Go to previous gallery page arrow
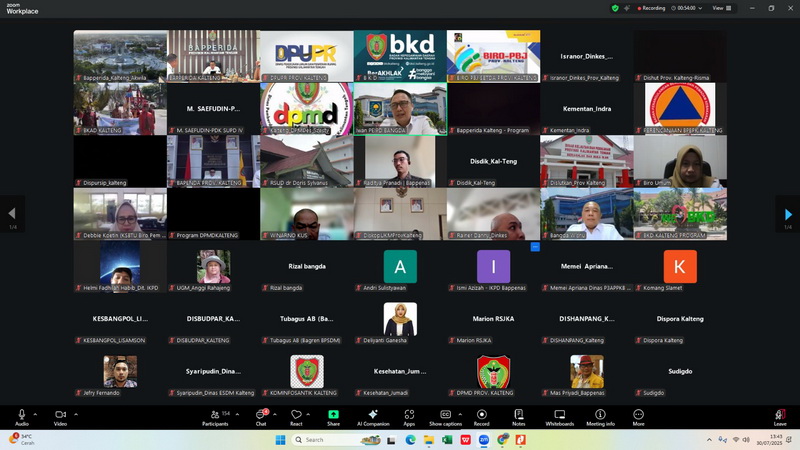800x450 pixels. (12, 214)
